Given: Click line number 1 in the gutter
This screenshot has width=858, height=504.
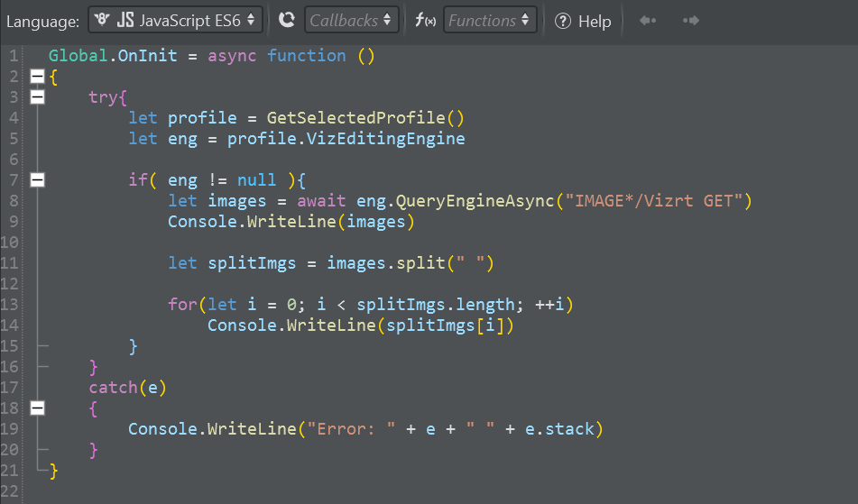Looking at the screenshot, I should click(13, 56).
